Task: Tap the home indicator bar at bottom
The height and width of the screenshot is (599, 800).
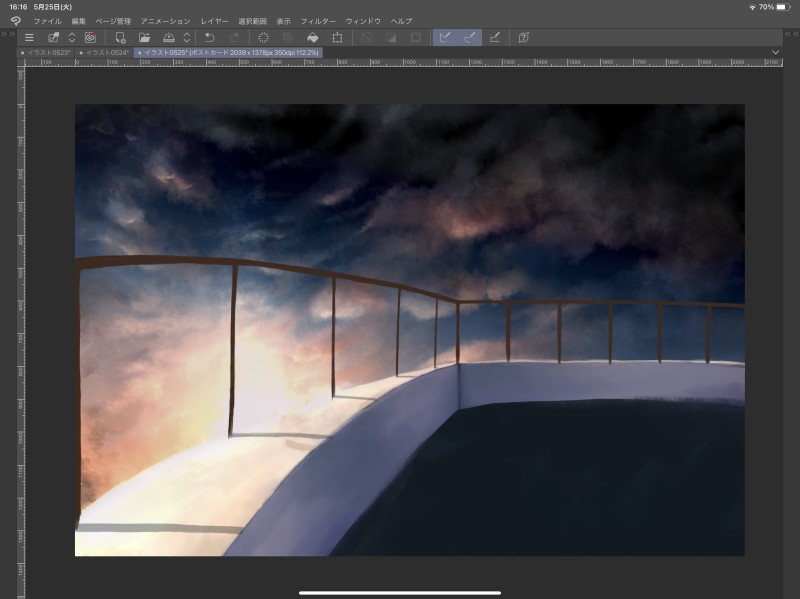Action: pyautogui.click(x=400, y=593)
